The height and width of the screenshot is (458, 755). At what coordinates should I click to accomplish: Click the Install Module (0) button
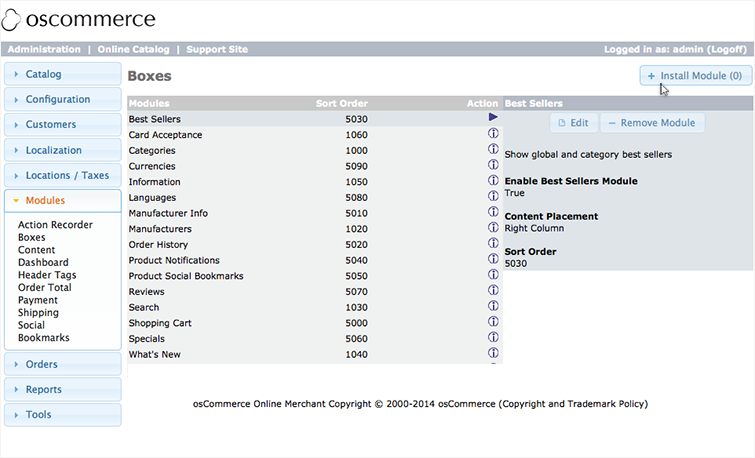coord(695,76)
